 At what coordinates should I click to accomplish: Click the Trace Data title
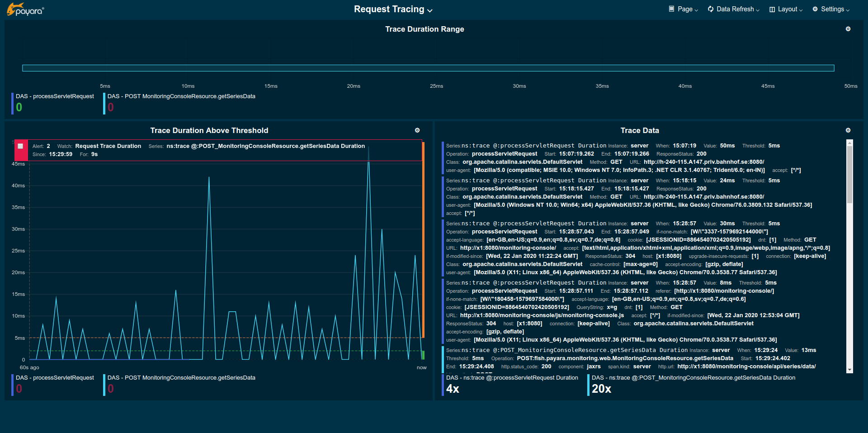[x=640, y=130]
